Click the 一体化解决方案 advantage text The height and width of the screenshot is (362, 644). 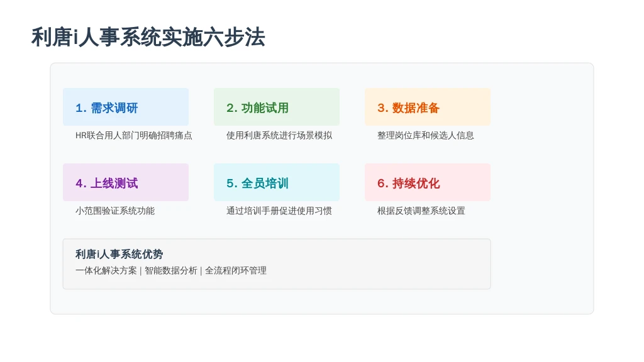point(106,270)
